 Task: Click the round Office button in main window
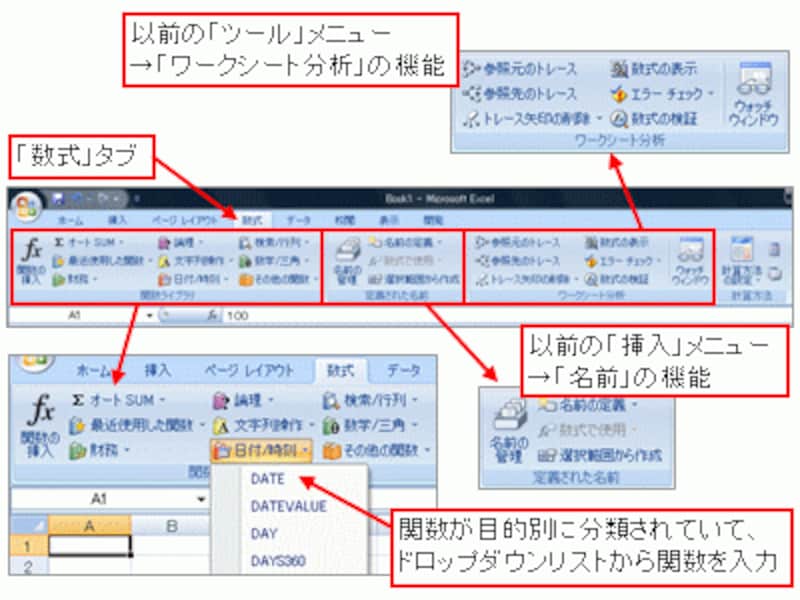click(x=27, y=206)
